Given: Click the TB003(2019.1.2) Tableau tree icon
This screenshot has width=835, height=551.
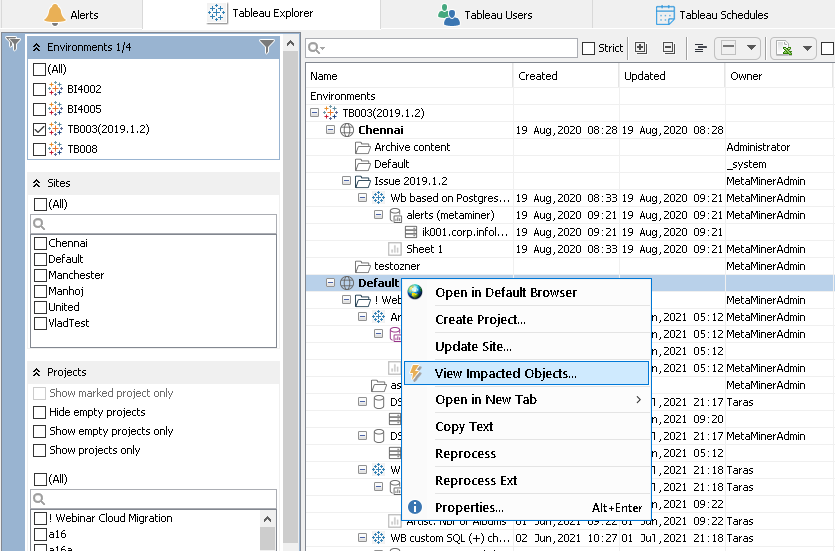Looking at the screenshot, I should (331, 113).
